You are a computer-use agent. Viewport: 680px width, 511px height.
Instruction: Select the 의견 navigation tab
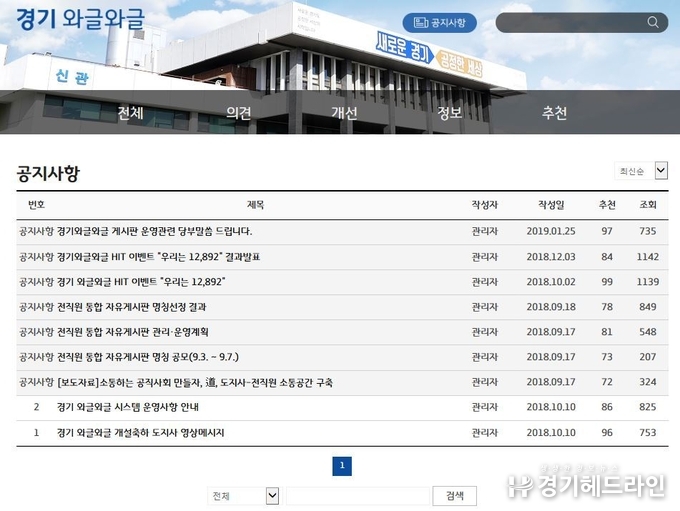239,113
